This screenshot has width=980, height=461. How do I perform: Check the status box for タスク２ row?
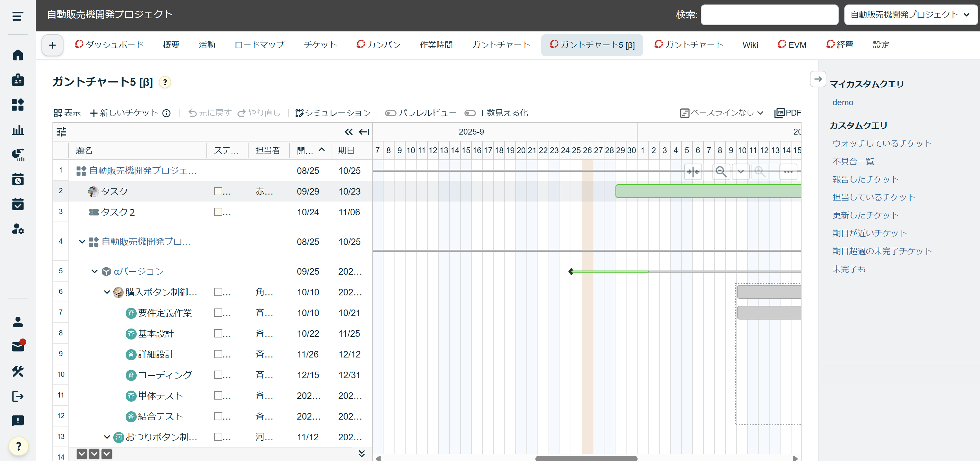218,212
